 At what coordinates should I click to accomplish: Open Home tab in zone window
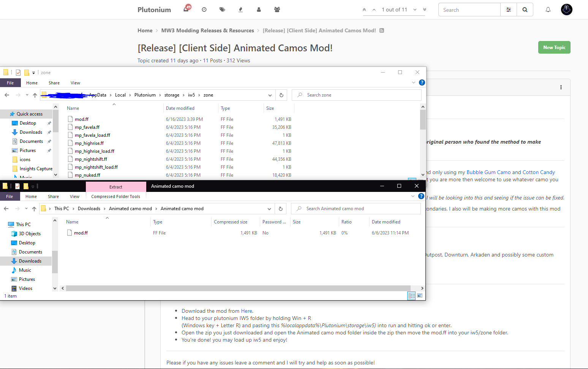[32, 83]
